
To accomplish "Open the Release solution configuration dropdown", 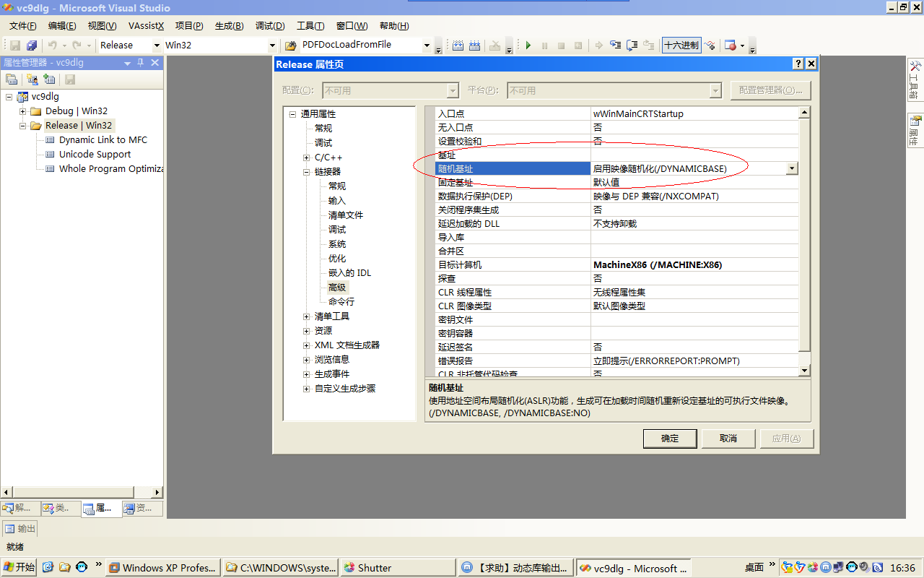I will click(156, 46).
